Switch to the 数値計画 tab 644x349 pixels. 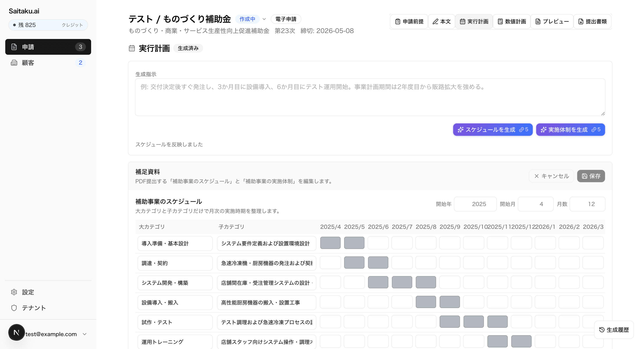(511, 21)
